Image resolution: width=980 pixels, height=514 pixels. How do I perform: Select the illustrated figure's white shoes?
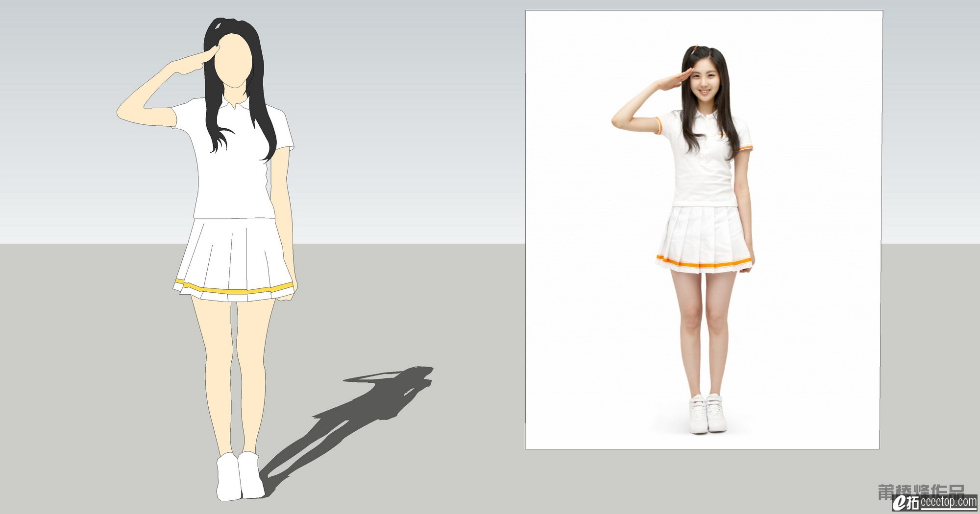tap(240, 476)
